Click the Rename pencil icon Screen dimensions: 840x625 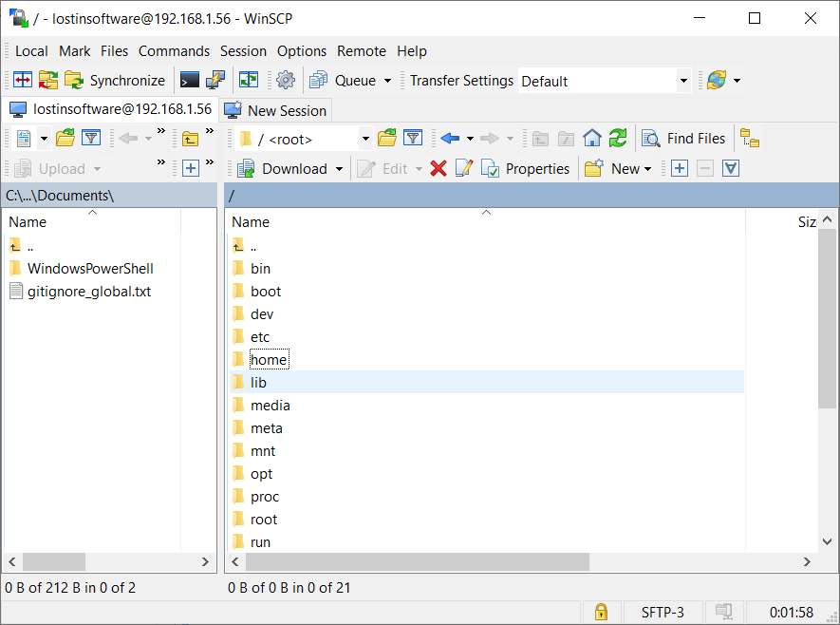[x=464, y=168]
